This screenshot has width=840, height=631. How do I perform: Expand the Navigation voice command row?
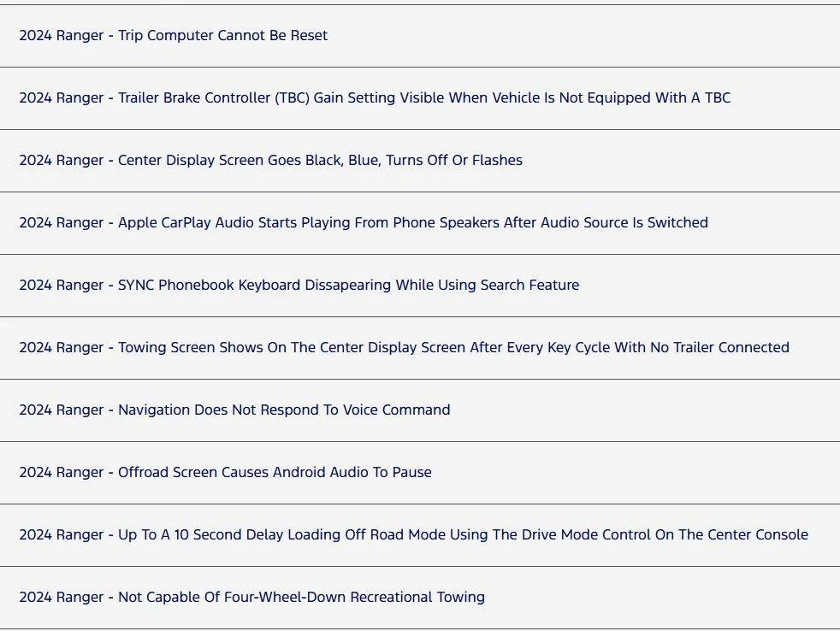pos(420,410)
